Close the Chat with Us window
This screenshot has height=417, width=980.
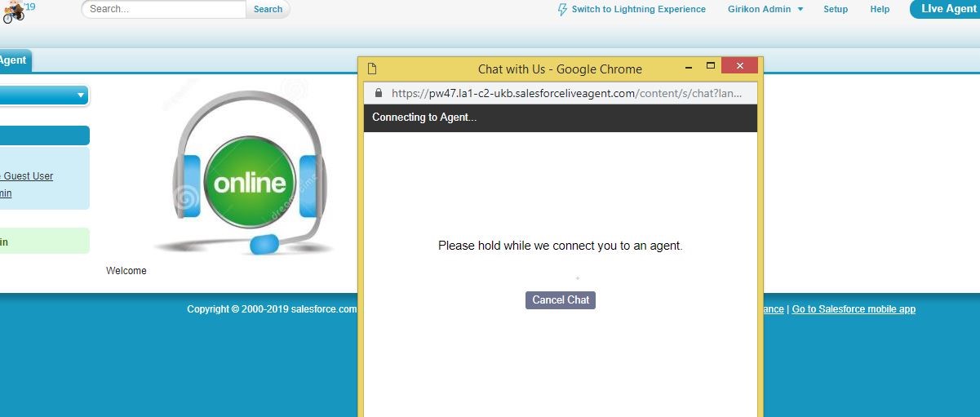[x=740, y=66]
